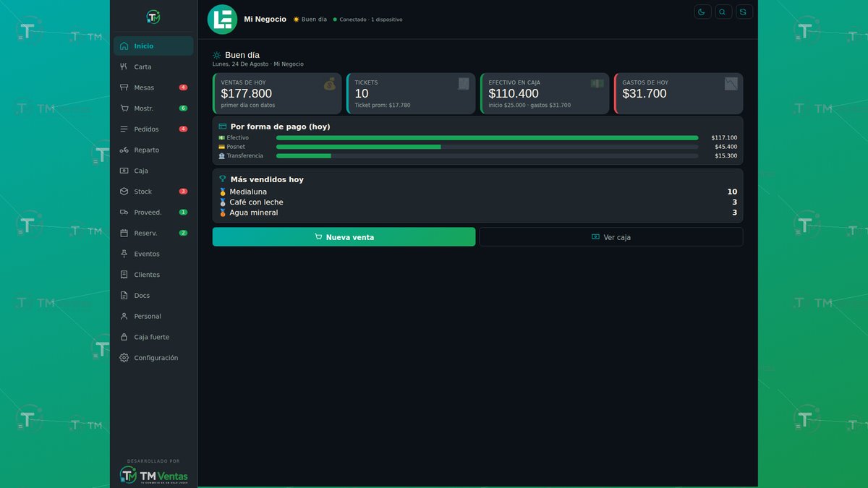Click the Nueva venta button
Image resolution: width=868 pixels, height=488 pixels.
pos(344,236)
